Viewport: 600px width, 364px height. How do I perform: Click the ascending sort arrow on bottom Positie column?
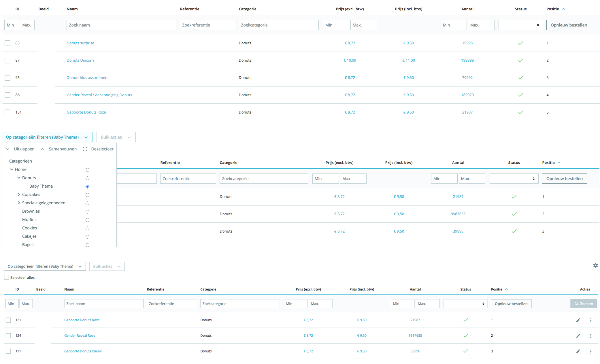507,289
